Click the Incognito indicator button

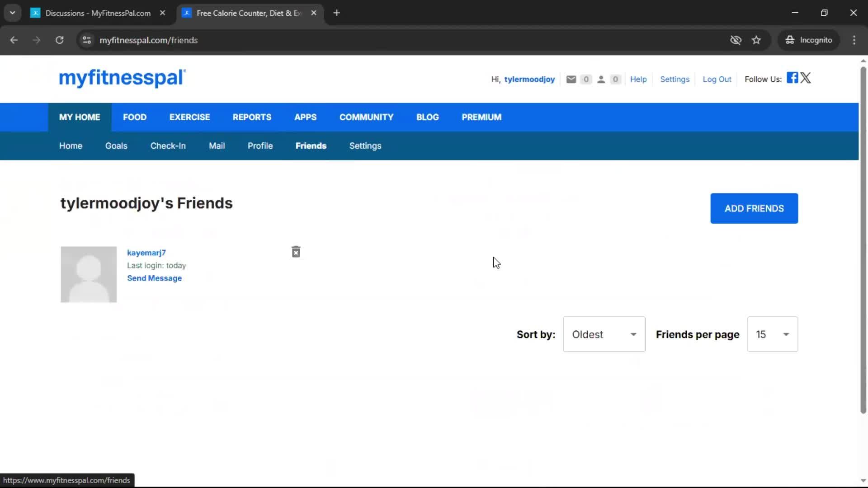coord(809,40)
